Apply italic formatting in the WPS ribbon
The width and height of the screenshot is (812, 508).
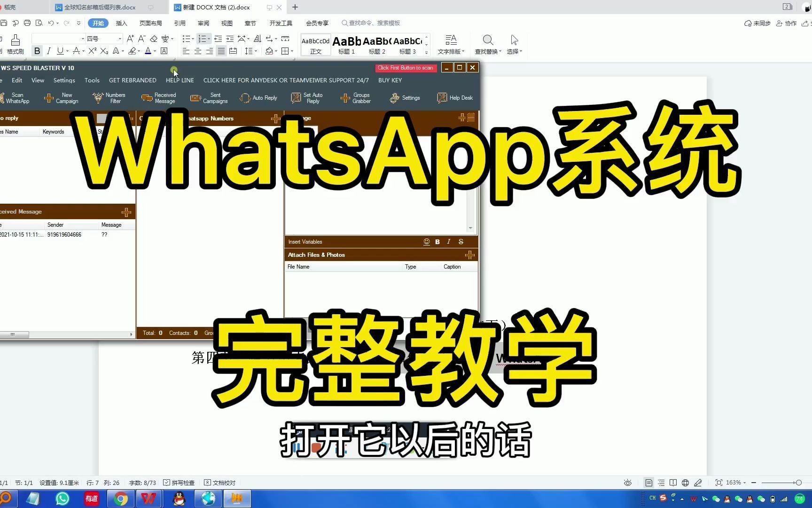tap(48, 51)
